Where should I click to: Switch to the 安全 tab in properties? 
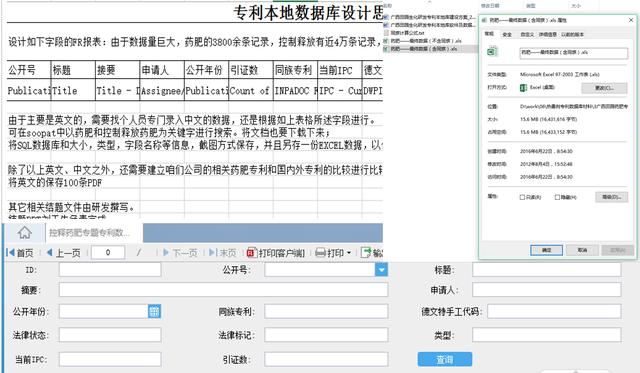(x=507, y=35)
